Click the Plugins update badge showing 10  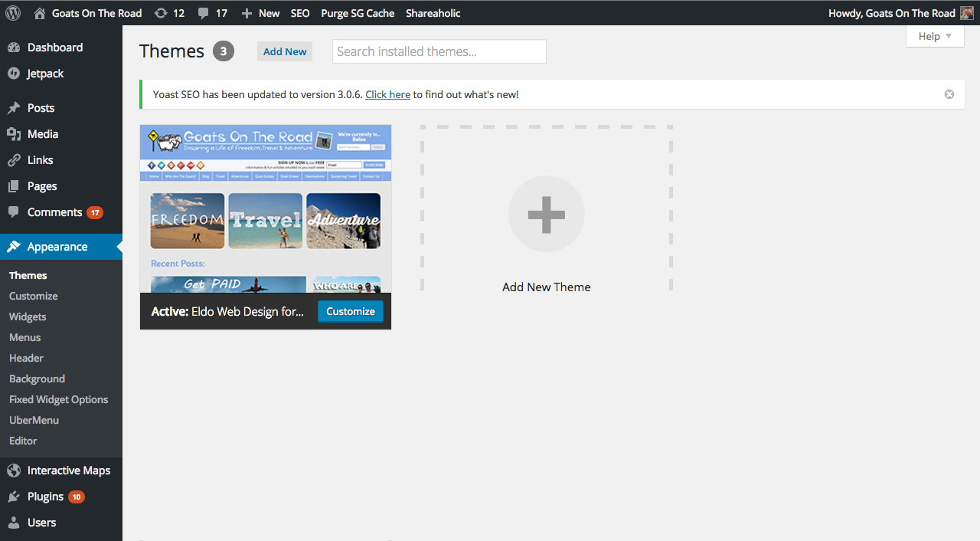click(77, 497)
